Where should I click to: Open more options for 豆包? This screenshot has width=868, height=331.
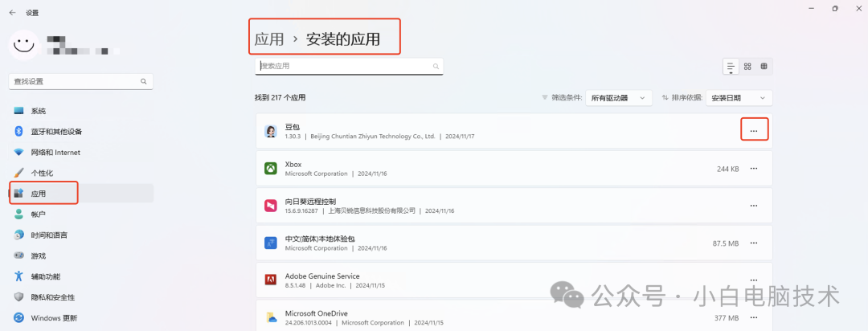click(x=753, y=131)
